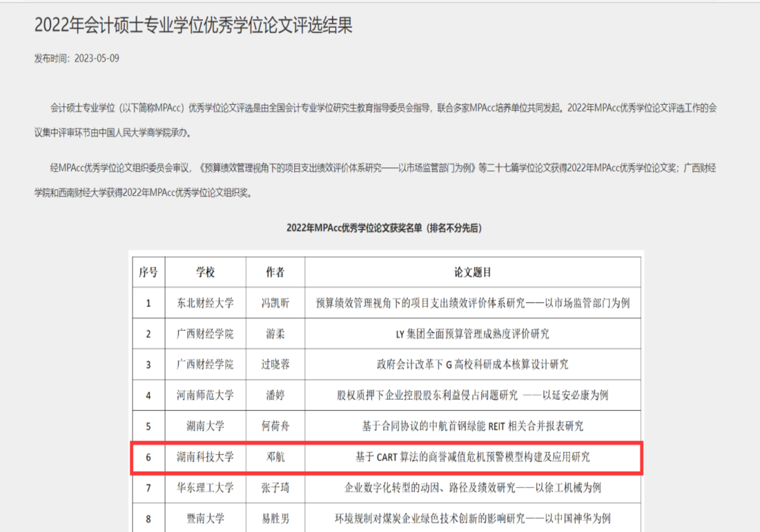
Task: Click the highlighted 湖南科技大学 cell
Action: [205, 457]
